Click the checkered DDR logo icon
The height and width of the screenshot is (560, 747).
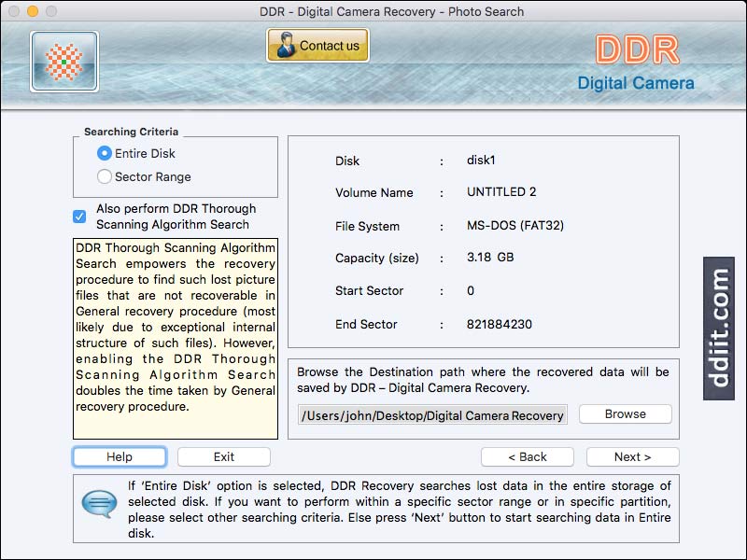pos(63,61)
